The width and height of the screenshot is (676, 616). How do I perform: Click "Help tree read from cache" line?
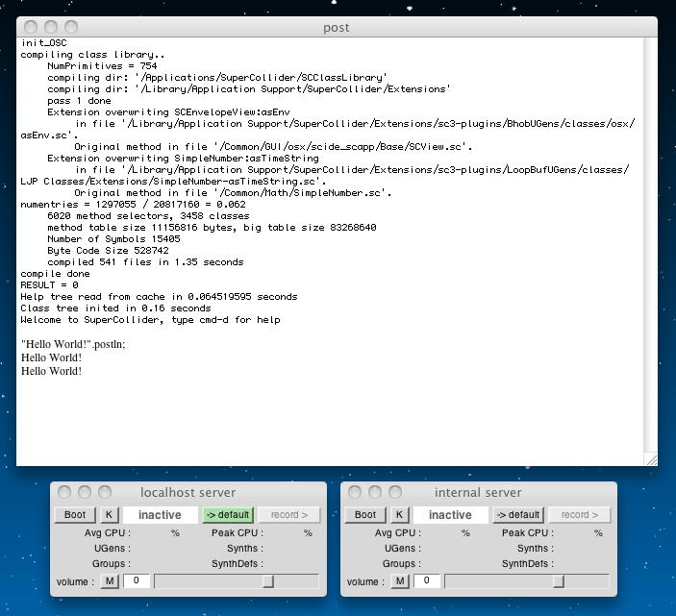click(159, 296)
